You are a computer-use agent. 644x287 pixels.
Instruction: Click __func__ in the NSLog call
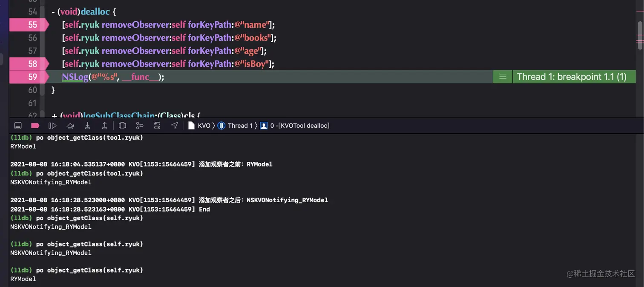[140, 77]
